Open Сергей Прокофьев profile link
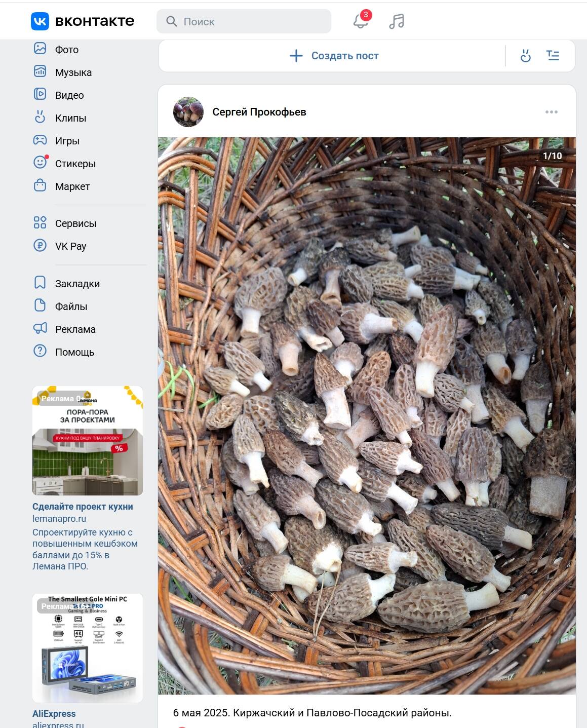This screenshot has width=587, height=728. tap(259, 112)
